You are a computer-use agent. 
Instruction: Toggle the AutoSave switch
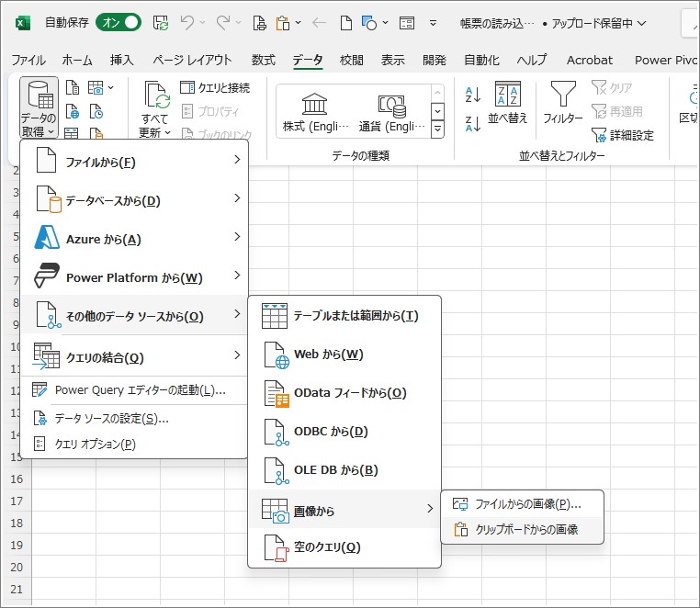click(x=119, y=22)
